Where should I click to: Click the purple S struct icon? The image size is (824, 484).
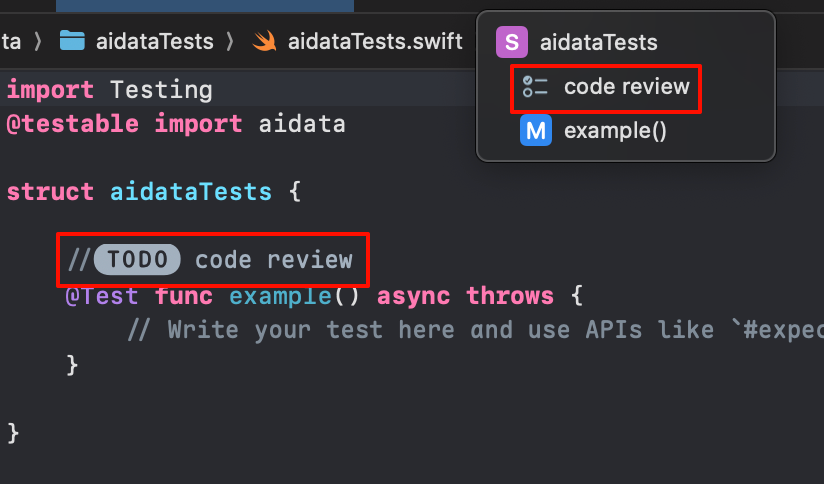coord(511,42)
